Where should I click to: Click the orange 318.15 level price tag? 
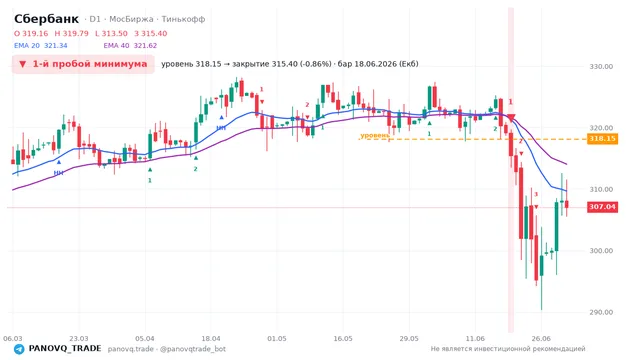pos(602,139)
